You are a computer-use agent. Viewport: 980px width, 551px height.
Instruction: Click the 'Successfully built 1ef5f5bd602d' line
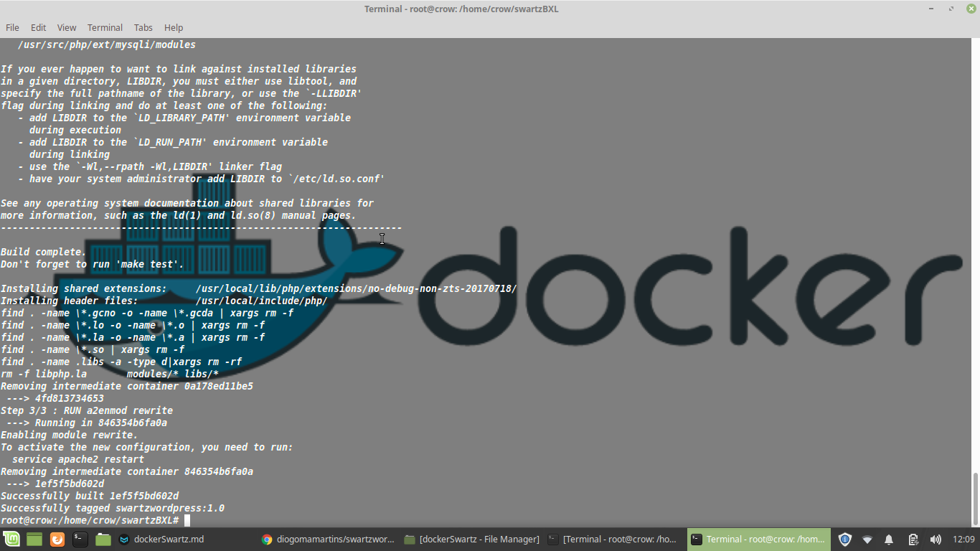(90, 496)
